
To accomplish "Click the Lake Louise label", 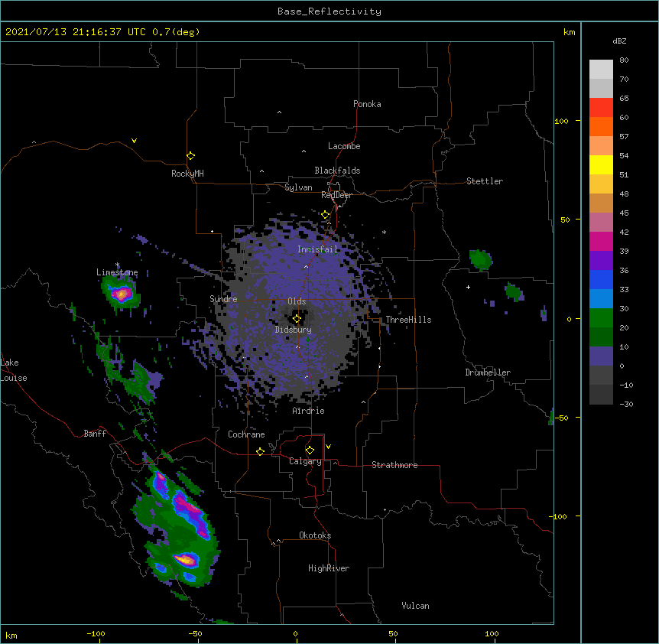I will tap(14, 370).
